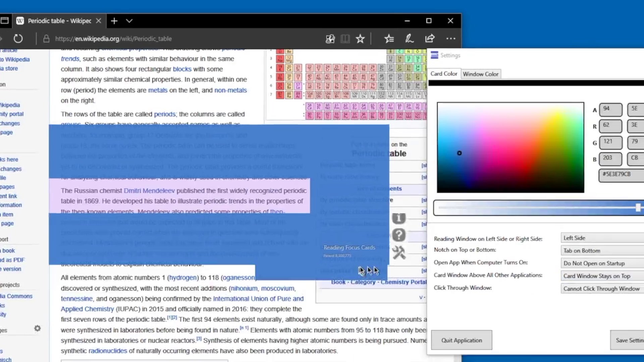
Task: Click the info icon on focus card
Action: (399, 219)
